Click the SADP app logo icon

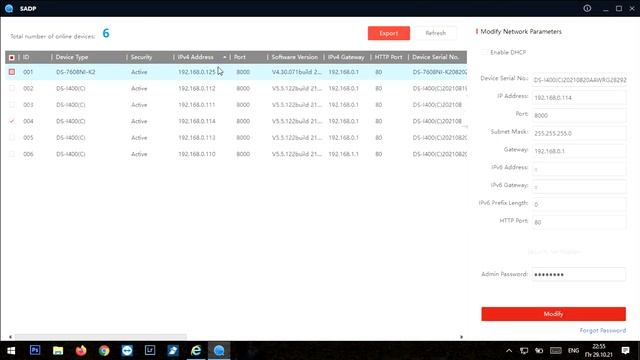9,8
